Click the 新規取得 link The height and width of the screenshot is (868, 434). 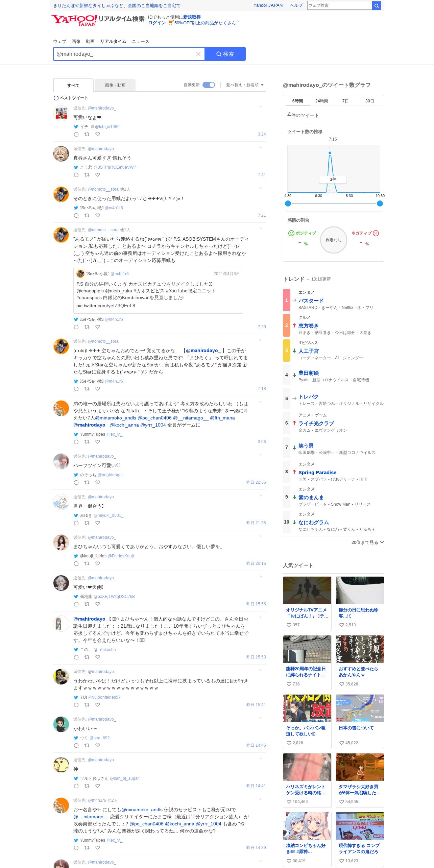click(x=192, y=17)
